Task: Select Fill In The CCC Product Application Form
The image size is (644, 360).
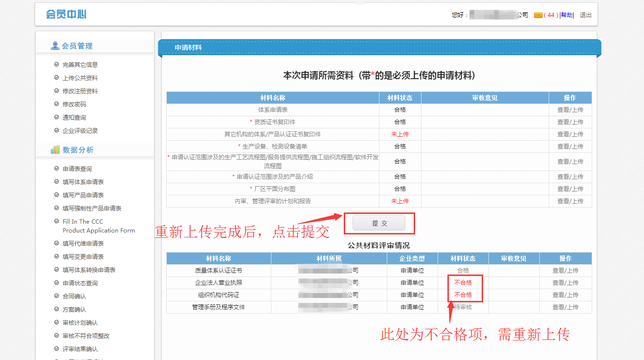Action: pyautogui.click(x=98, y=226)
